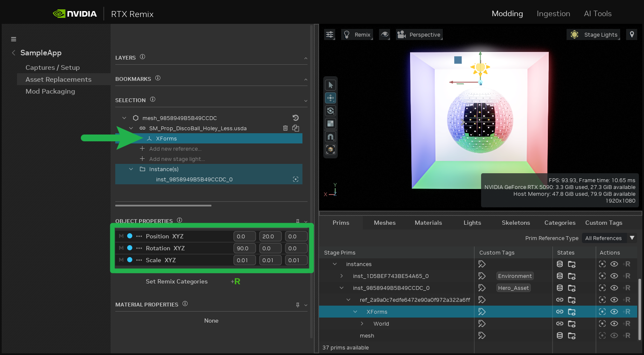Screen dimensions: 644x355
Task: Toggle visibility of the XForms prim with its eye icon
Action: tap(614, 312)
